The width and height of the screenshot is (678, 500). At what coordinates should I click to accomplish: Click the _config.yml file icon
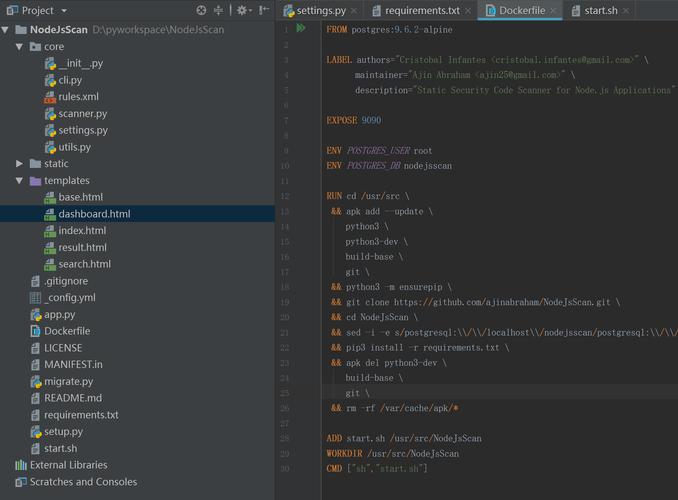point(35,298)
